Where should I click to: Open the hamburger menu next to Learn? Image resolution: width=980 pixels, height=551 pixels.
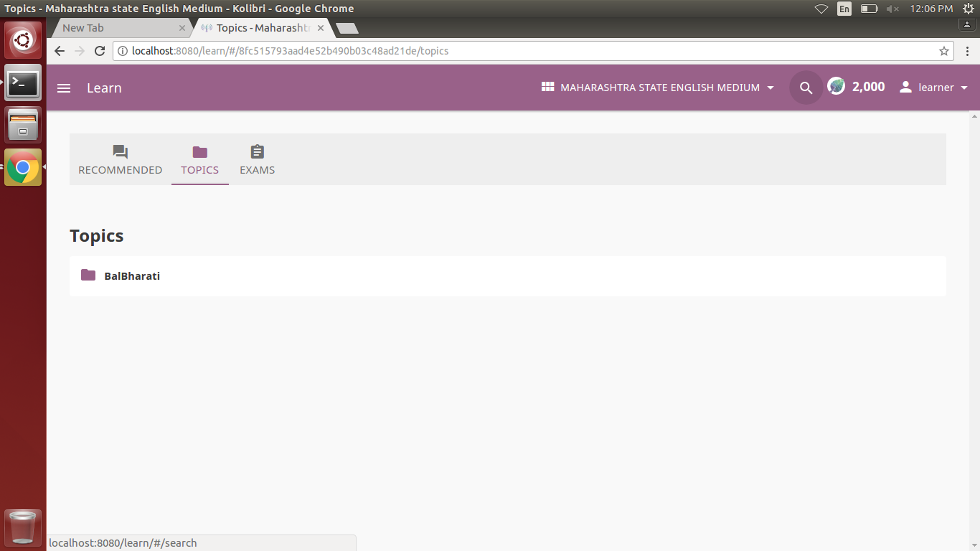(63, 88)
